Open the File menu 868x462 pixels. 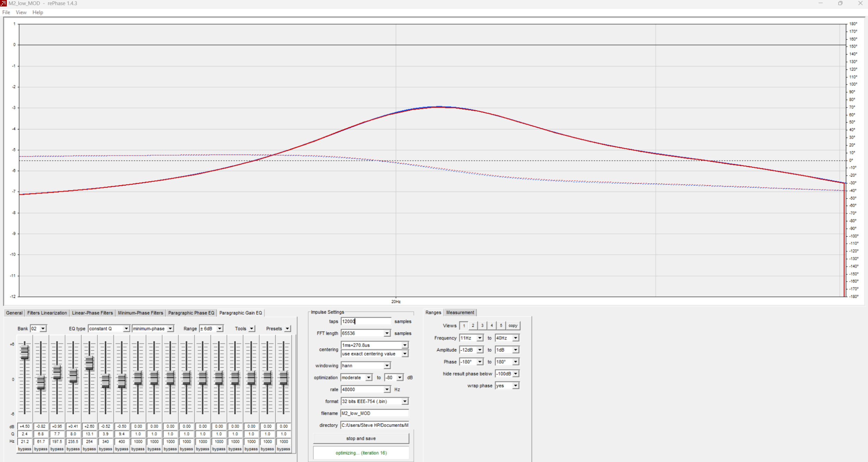point(6,12)
